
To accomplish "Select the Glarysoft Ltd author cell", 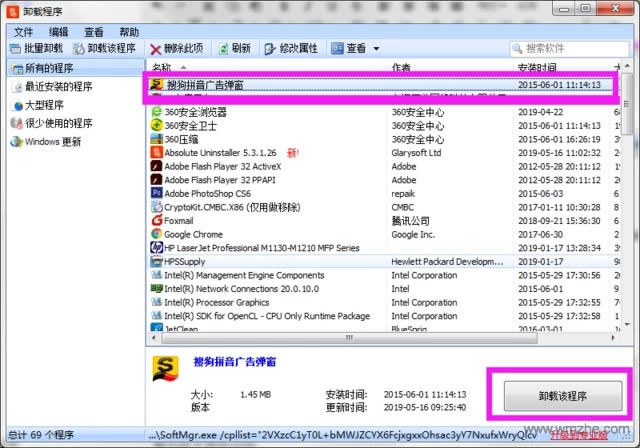I will tap(416, 153).
